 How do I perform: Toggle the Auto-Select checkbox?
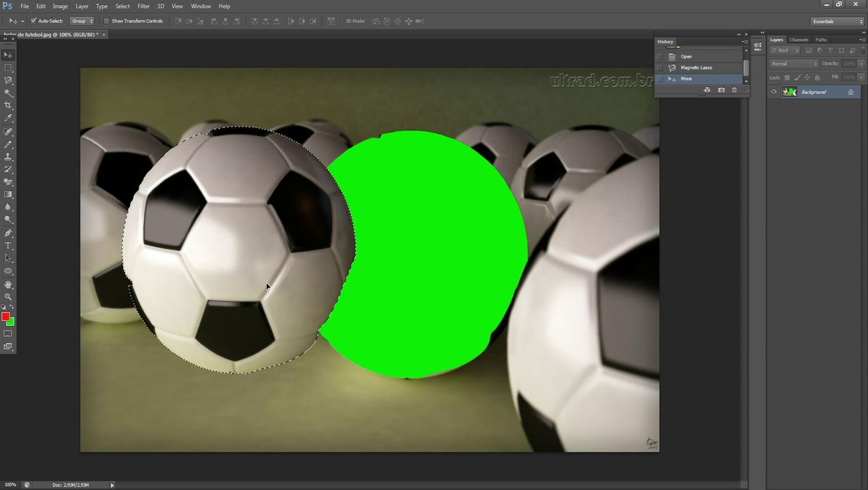click(x=33, y=21)
